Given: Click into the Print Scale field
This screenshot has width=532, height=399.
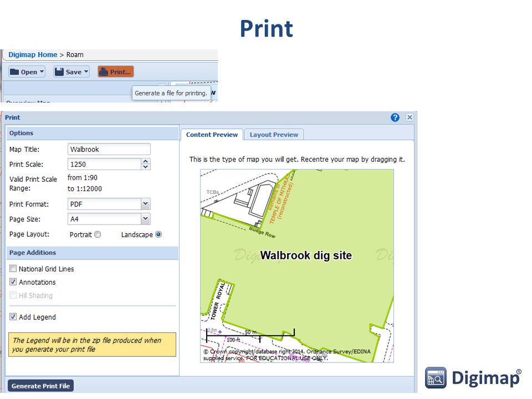Looking at the screenshot, I should coord(104,164).
